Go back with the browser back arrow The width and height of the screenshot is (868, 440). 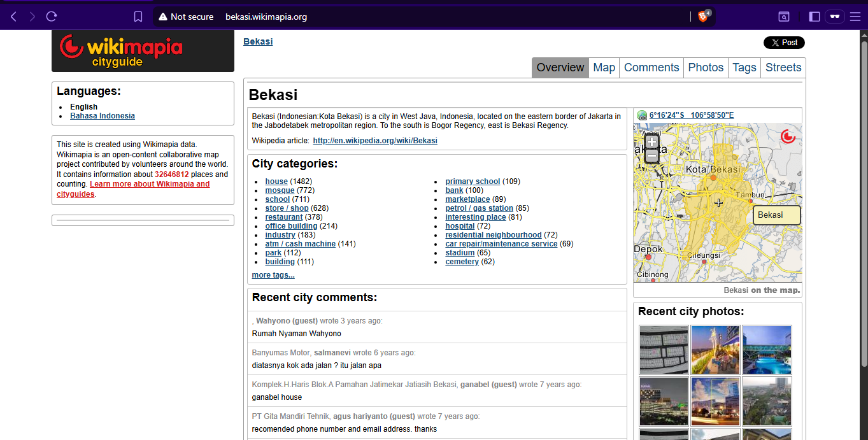point(13,17)
